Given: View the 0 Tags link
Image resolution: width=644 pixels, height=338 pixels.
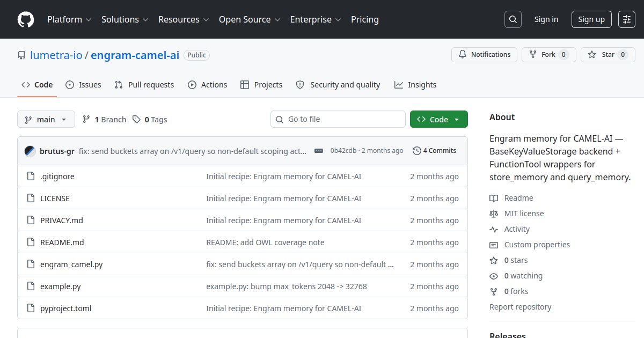Looking at the screenshot, I should pos(150,120).
